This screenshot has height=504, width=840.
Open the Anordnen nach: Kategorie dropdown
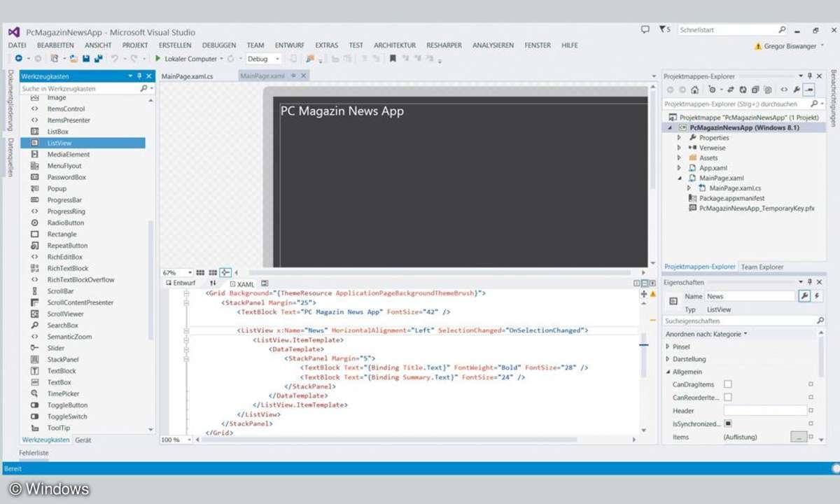pyautogui.click(x=706, y=334)
